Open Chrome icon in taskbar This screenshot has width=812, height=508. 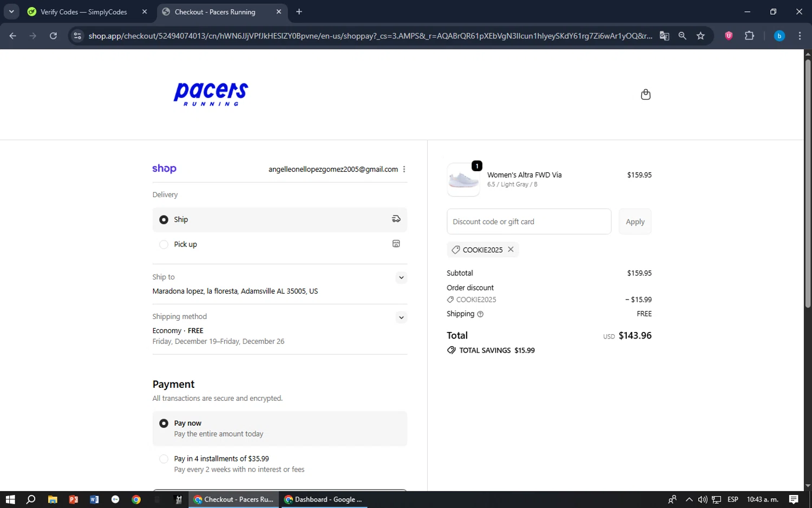[136, 499]
